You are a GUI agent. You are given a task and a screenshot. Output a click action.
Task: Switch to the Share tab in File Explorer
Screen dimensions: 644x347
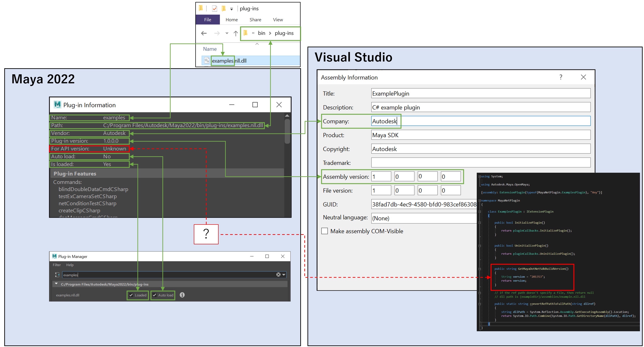click(x=255, y=20)
